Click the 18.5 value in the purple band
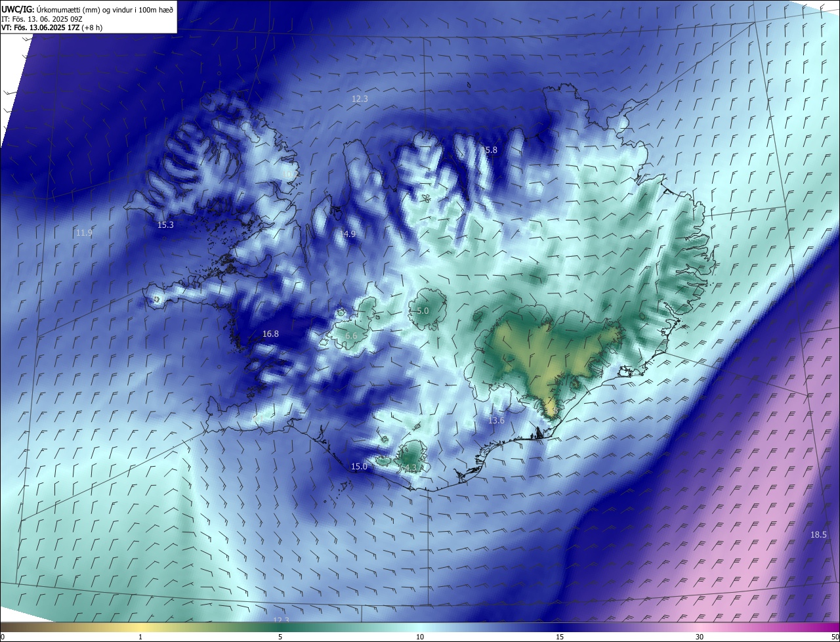Viewport: 840px width, 642px height. (818, 535)
